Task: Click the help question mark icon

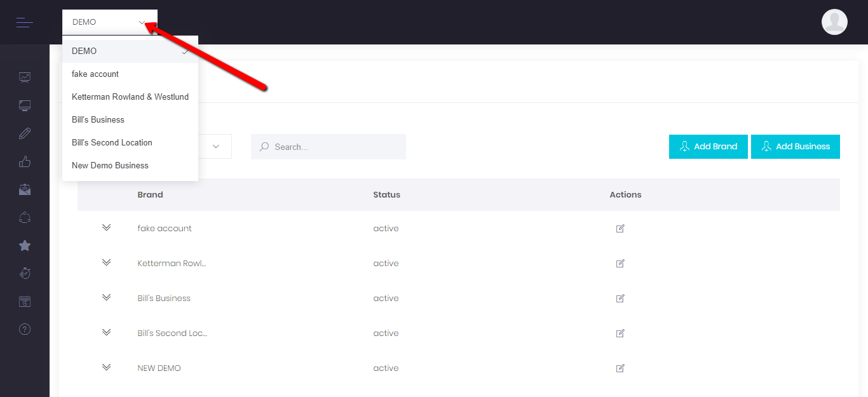Action: click(x=25, y=329)
